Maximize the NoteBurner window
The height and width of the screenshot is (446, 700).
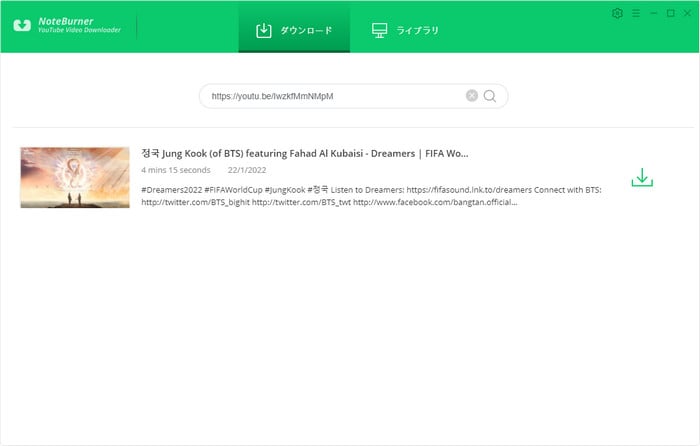coord(671,13)
